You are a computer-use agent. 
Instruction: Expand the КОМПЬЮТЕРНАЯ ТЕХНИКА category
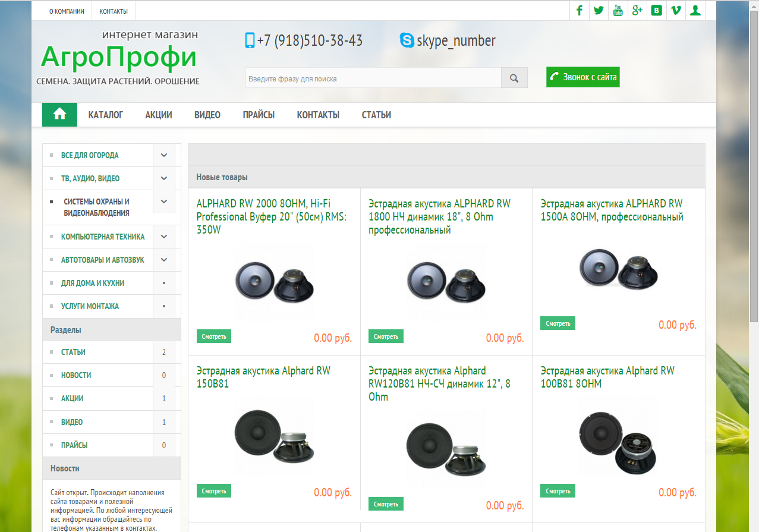tap(164, 237)
